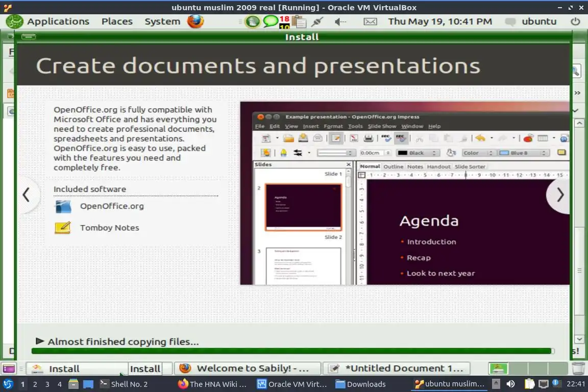588x392 pixels.
Task: Switch to Welcome to Sabily Firefox window
Action: tap(248, 369)
